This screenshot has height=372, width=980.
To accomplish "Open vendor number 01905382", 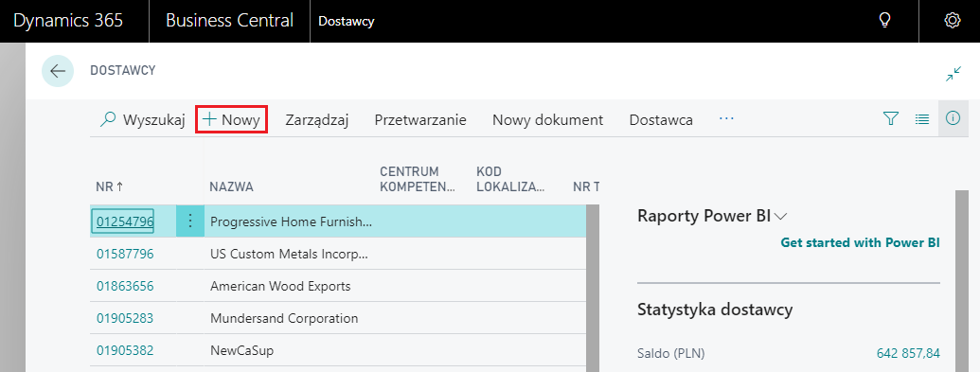I will pyautogui.click(x=125, y=351).
